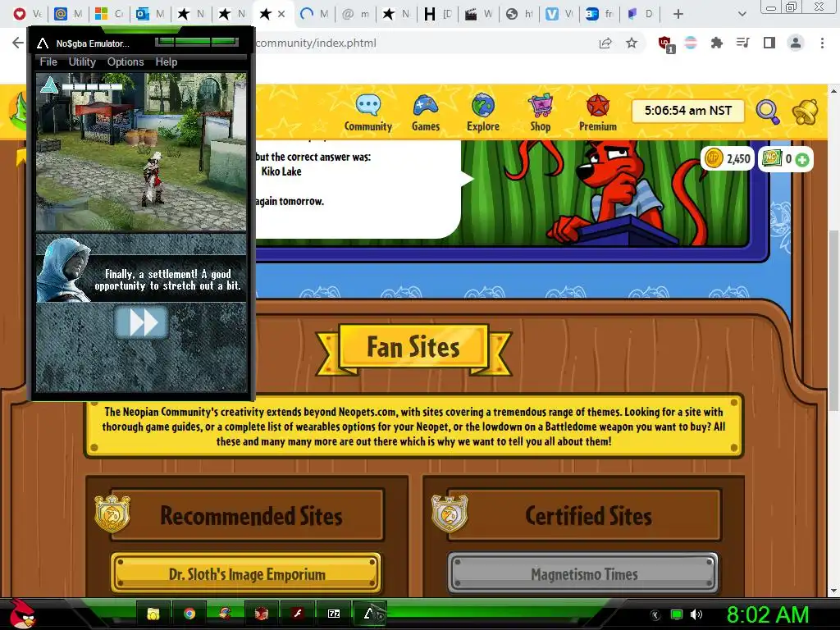
Task: Toggle Chrome side panel icon
Action: tap(769, 43)
